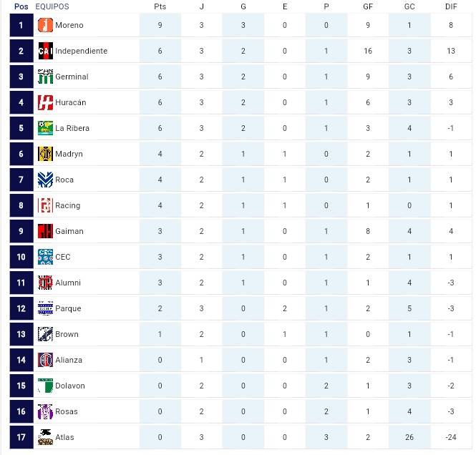Click the Huracán red logo
Screen dimensions: 476x455
[x=45, y=102]
